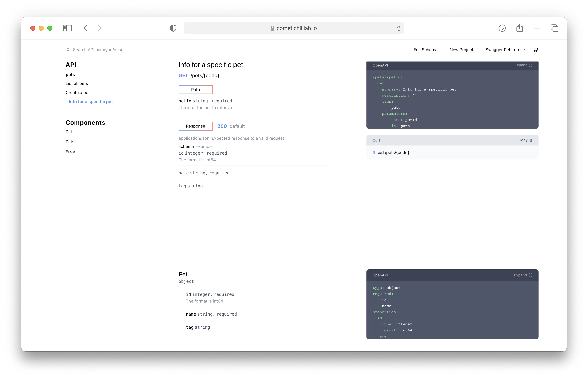Click the privacy shield icon
The height and width of the screenshot is (377, 588).
[173, 28]
